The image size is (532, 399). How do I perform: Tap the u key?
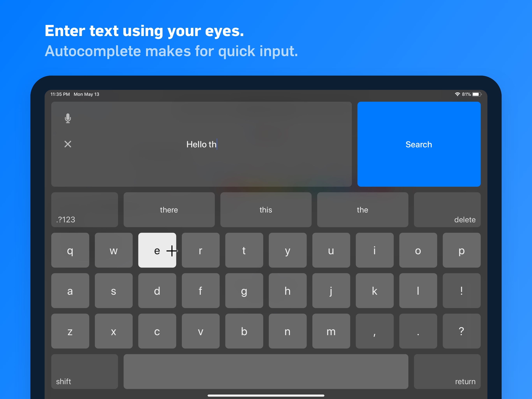[x=331, y=250]
